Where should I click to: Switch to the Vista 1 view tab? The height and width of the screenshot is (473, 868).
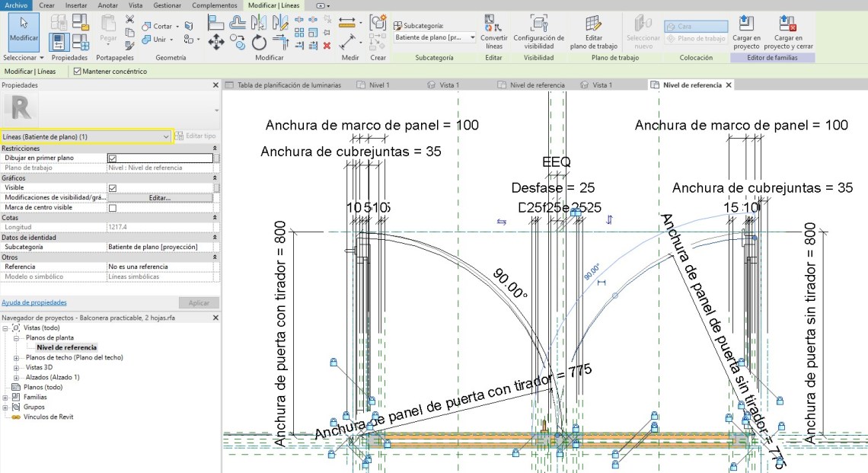[449, 85]
